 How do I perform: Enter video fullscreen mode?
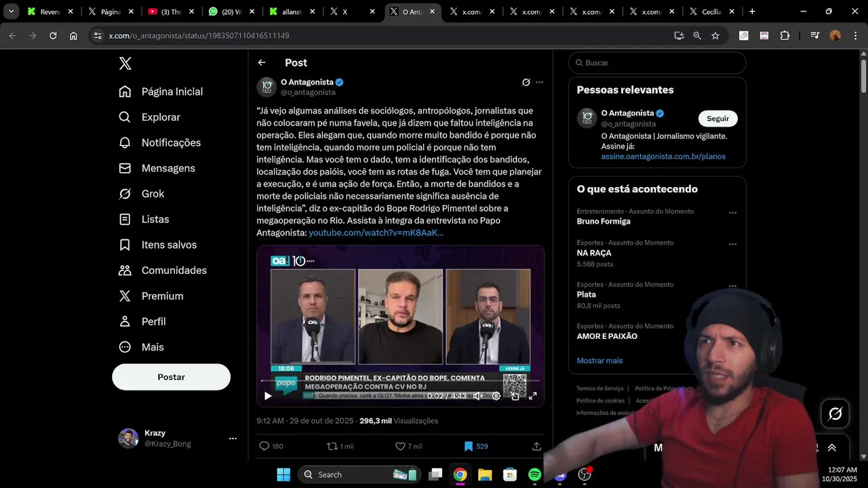click(533, 396)
